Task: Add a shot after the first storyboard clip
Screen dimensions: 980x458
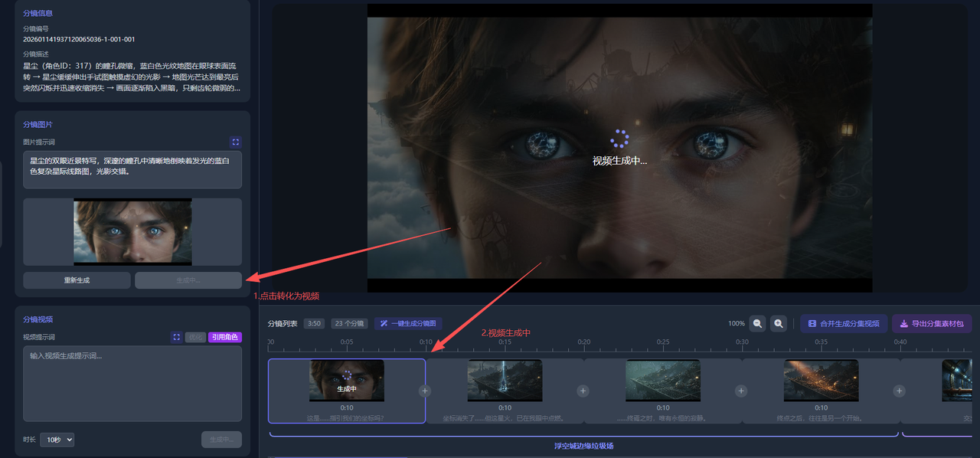Action: (425, 391)
